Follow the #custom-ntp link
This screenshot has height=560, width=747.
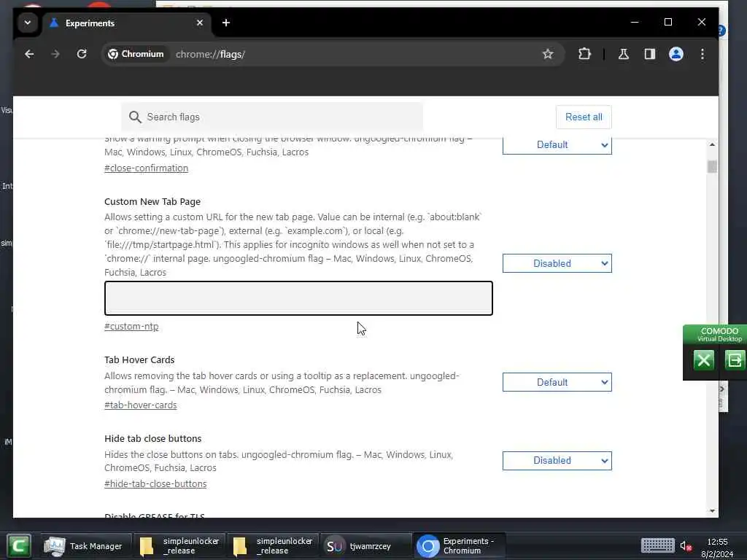(x=131, y=327)
